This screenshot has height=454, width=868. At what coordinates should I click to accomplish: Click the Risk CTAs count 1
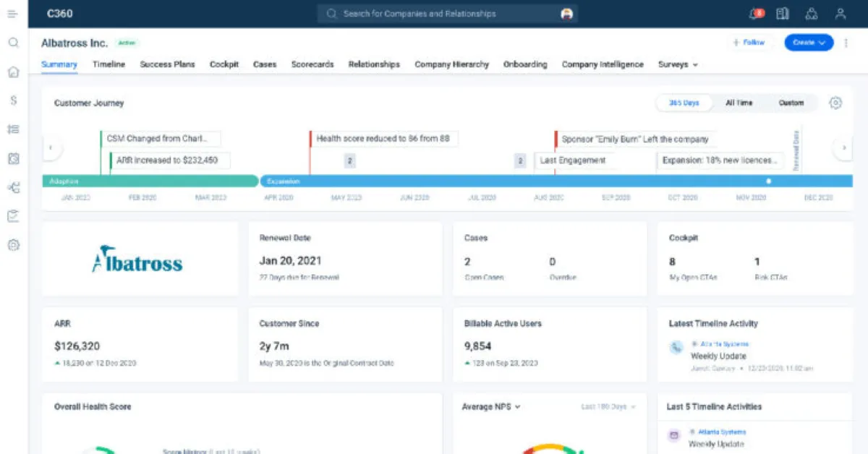[757, 262]
